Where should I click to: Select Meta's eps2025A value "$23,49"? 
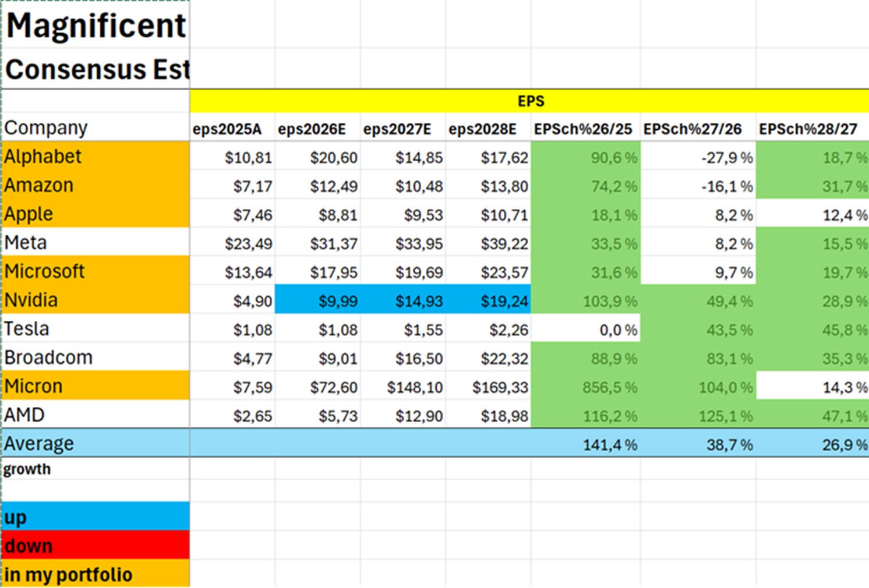(232, 242)
